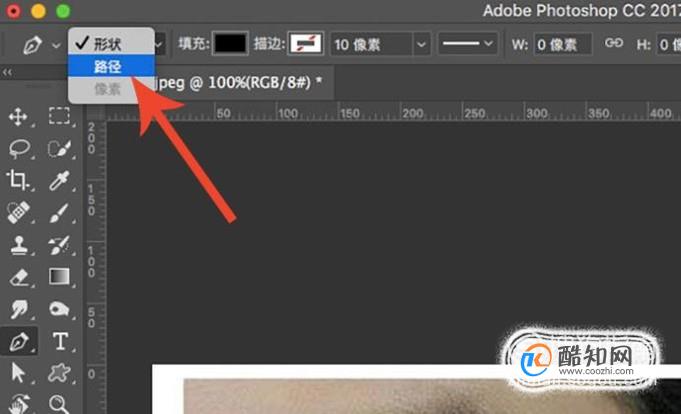Select the Lasso tool

click(19, 149)
